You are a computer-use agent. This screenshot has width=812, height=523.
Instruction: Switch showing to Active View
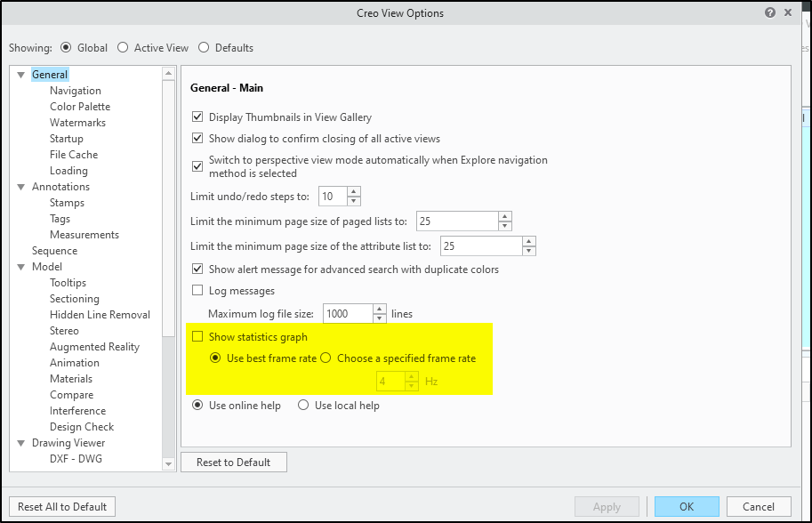click(123, 47)
